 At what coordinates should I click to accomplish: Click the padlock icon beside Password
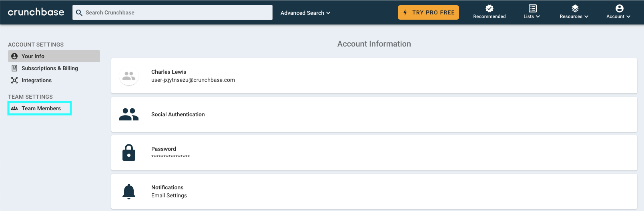129,153
